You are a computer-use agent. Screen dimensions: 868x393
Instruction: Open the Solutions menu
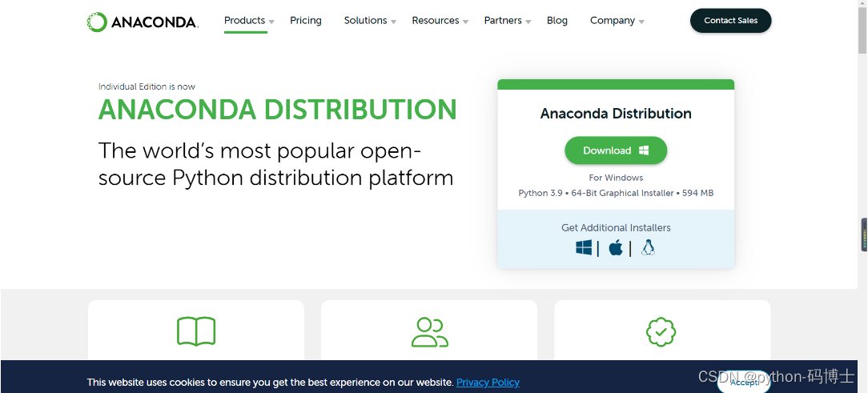click(x=365, y=21)
